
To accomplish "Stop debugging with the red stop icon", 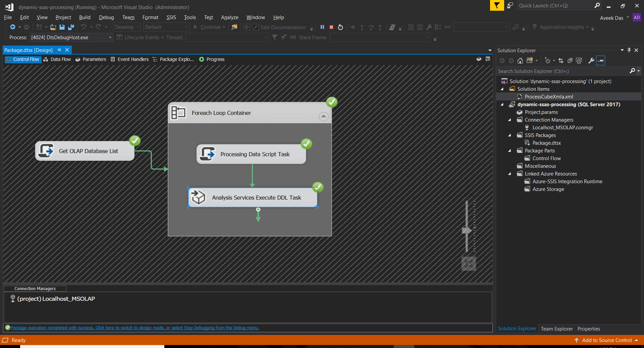I will click(x=331, y=27).
